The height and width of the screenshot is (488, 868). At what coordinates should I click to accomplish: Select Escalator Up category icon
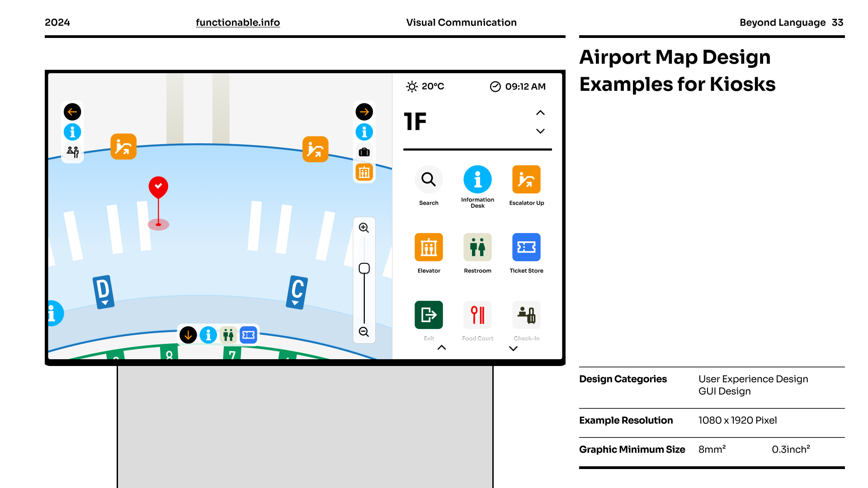point(526,179)
